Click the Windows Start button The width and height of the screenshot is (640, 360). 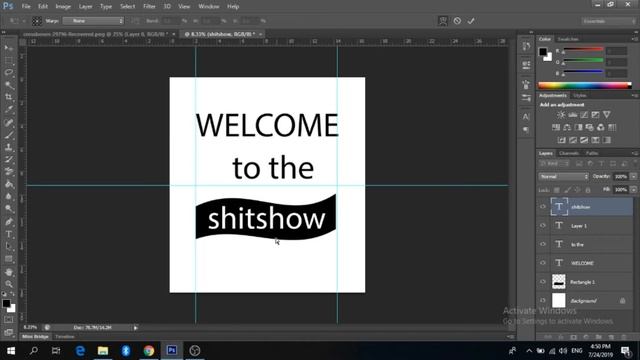(11, 351)
